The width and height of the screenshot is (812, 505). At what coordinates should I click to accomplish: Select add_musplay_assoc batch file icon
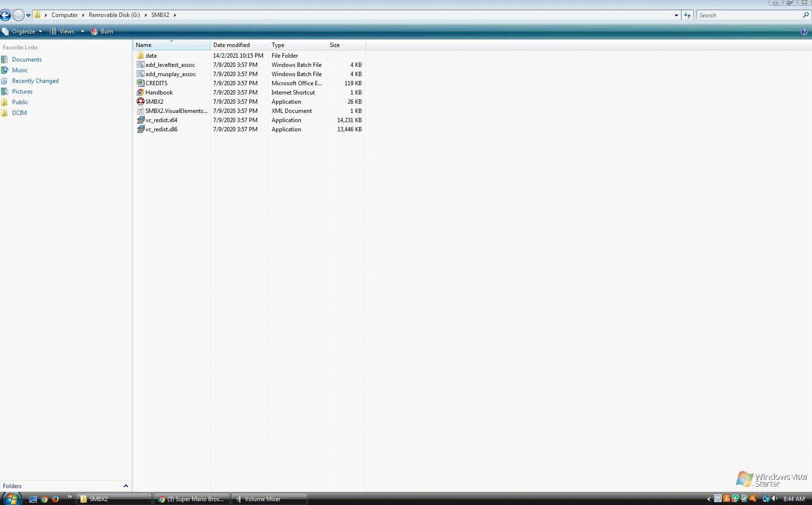[140, 74]
